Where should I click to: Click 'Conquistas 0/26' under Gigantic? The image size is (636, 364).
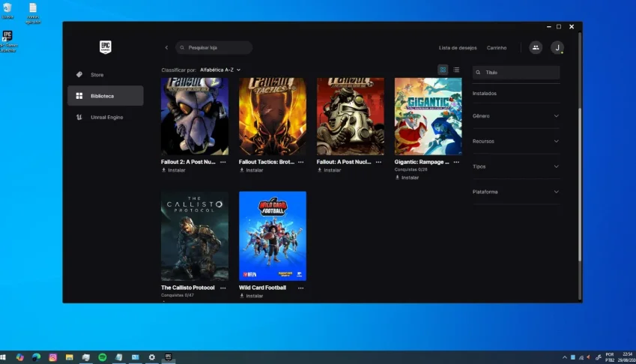click(x=411, y=169)
